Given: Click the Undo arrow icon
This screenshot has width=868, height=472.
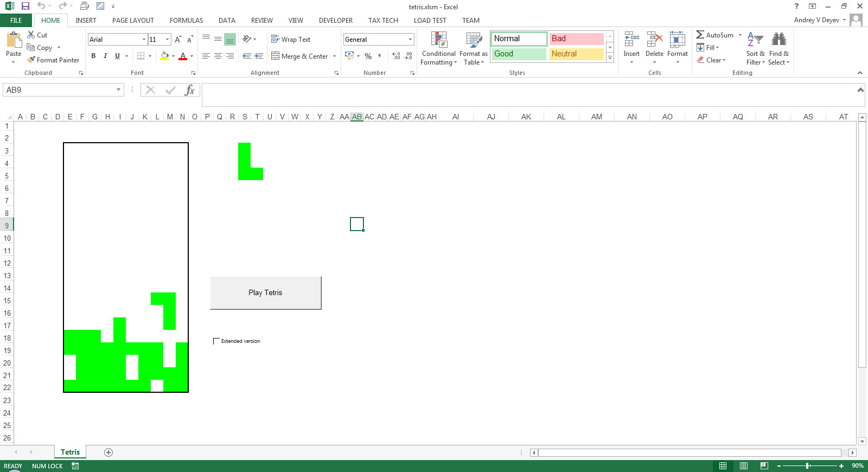Looking at the screenshot, I should (41, 6).
